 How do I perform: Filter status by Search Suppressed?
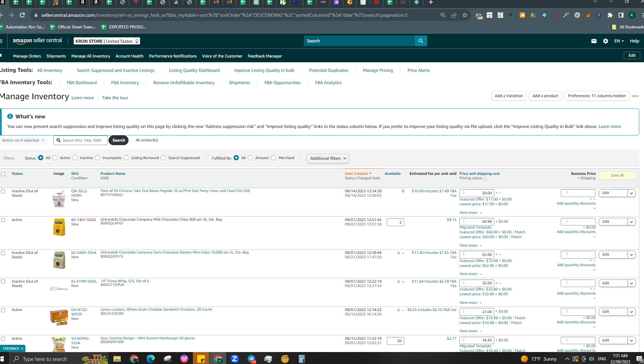(163, 158)
